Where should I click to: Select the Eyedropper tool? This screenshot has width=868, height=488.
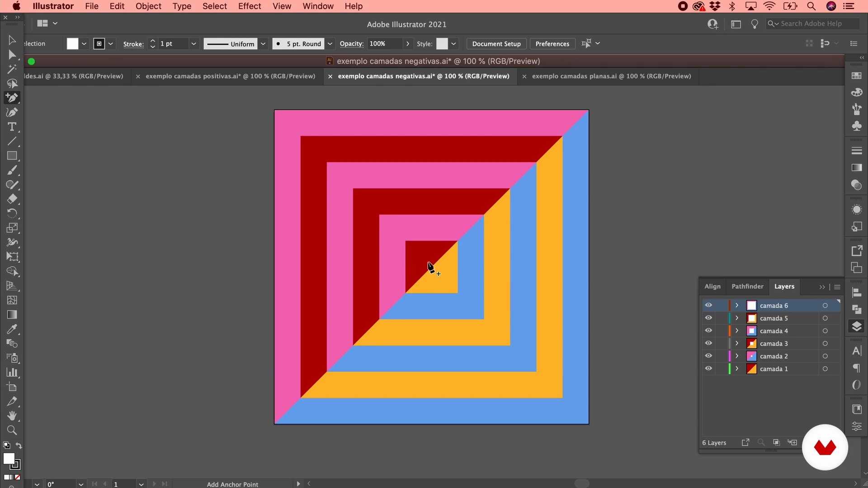click(x=12, y=329)
